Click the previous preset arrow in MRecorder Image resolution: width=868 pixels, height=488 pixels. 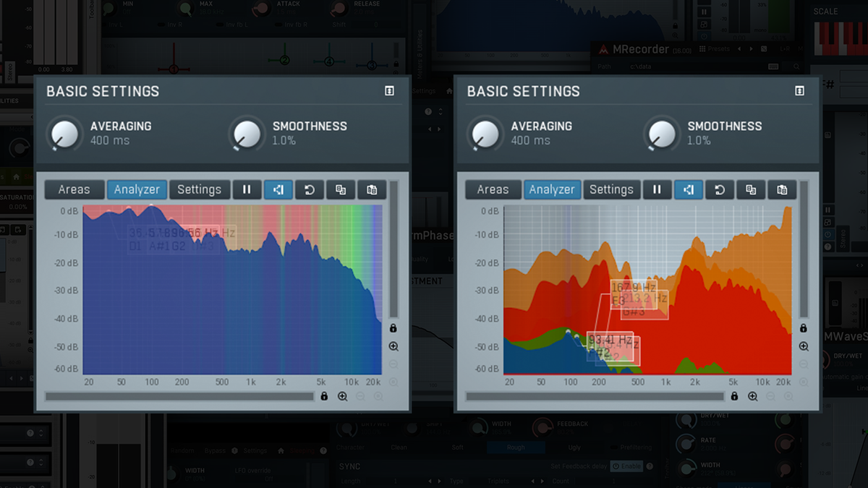pos(739,49)
